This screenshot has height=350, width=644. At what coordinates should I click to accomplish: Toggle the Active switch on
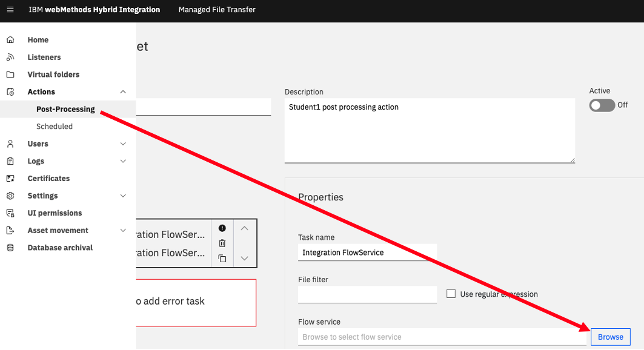pos(602,105)
